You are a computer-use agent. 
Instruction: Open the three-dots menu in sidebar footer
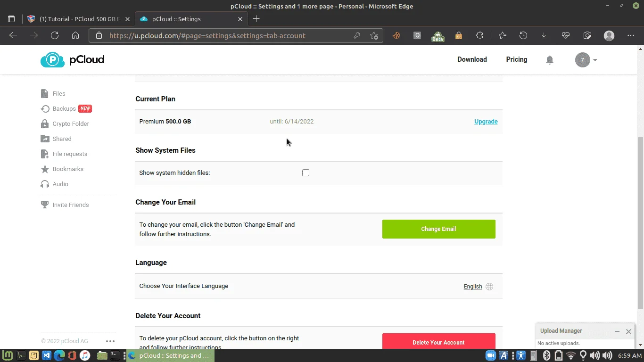110,341
